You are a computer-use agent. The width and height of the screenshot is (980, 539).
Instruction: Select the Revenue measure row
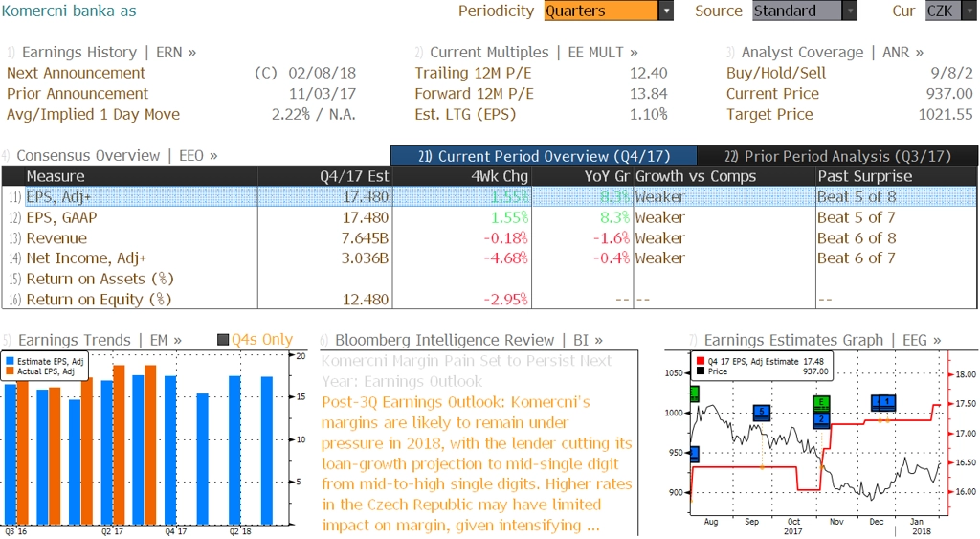tap(489, 238)
